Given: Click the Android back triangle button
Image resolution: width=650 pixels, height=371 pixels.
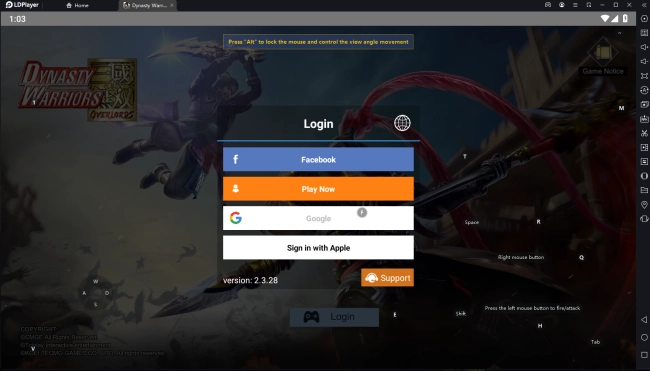Looking at the screenshot, I should click(x=644, y=320).
